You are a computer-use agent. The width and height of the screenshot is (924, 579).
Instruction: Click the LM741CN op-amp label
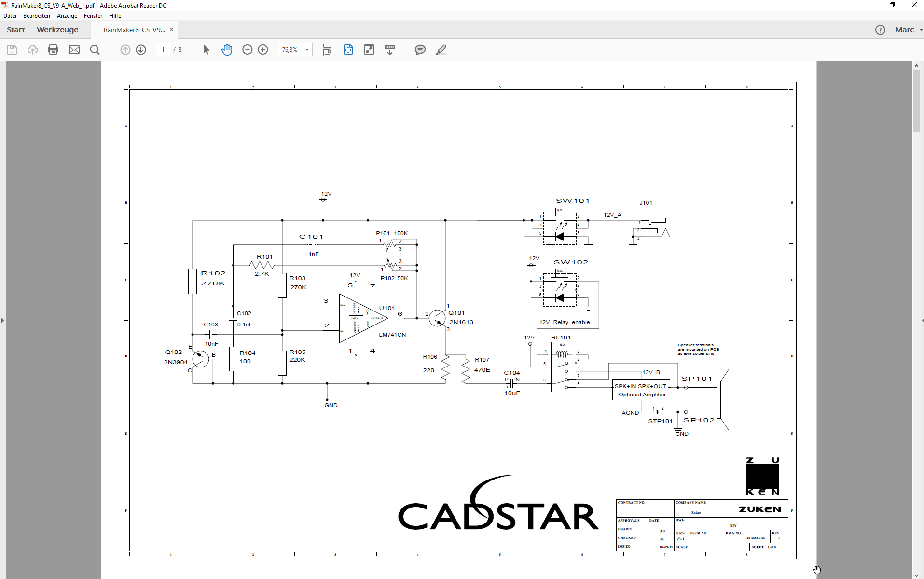tap(392, 335)
